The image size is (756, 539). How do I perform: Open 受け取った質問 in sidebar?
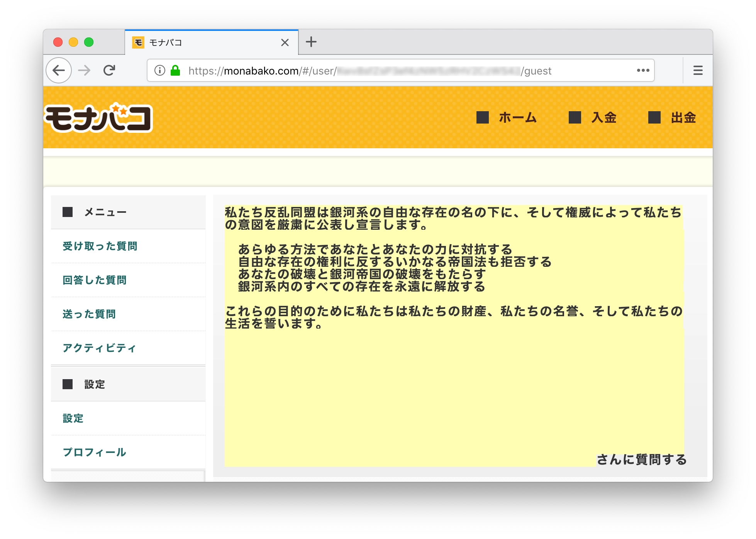[100, 246]
